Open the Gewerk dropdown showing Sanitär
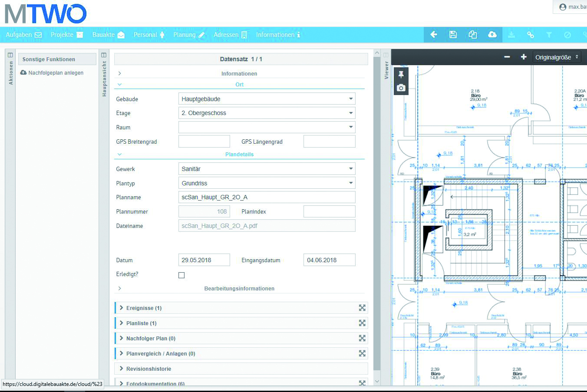The width and height of the screenshot is (587, 392). tap(267, 169)
